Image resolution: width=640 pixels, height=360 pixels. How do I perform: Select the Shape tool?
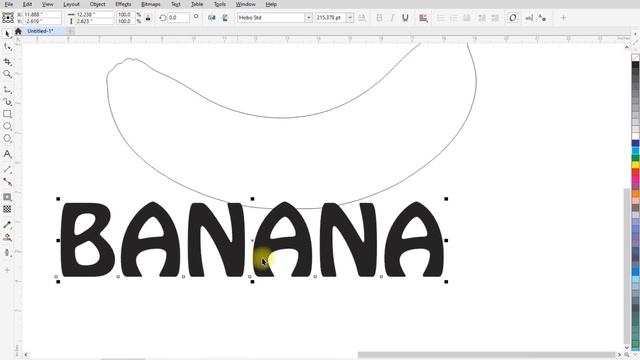point(7,47)
